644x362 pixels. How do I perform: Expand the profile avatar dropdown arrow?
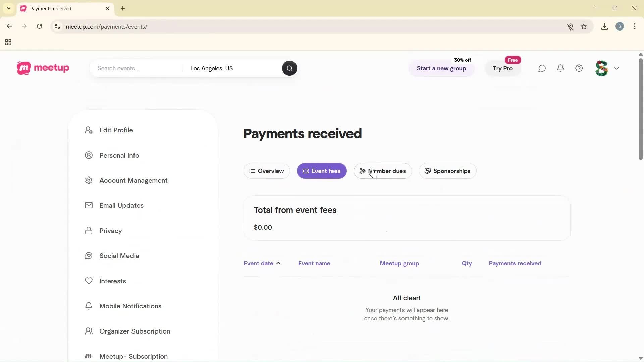617,68
